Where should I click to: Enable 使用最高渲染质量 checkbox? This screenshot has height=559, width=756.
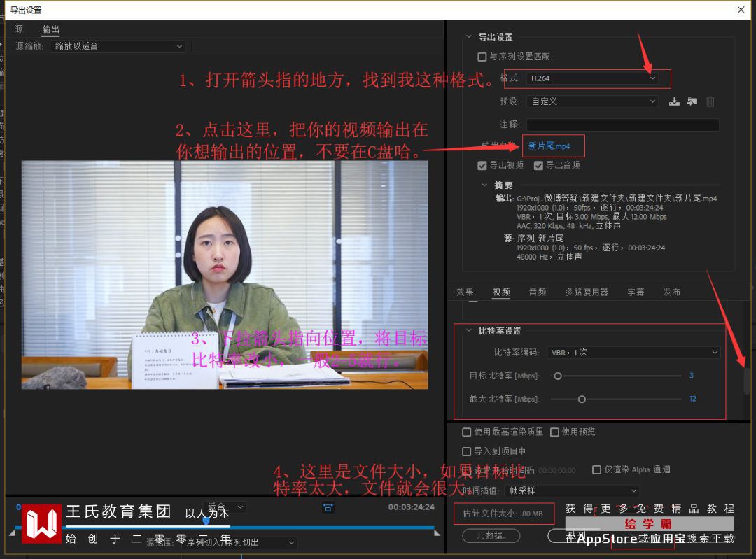pyautogui.click(x=467, y=432)
